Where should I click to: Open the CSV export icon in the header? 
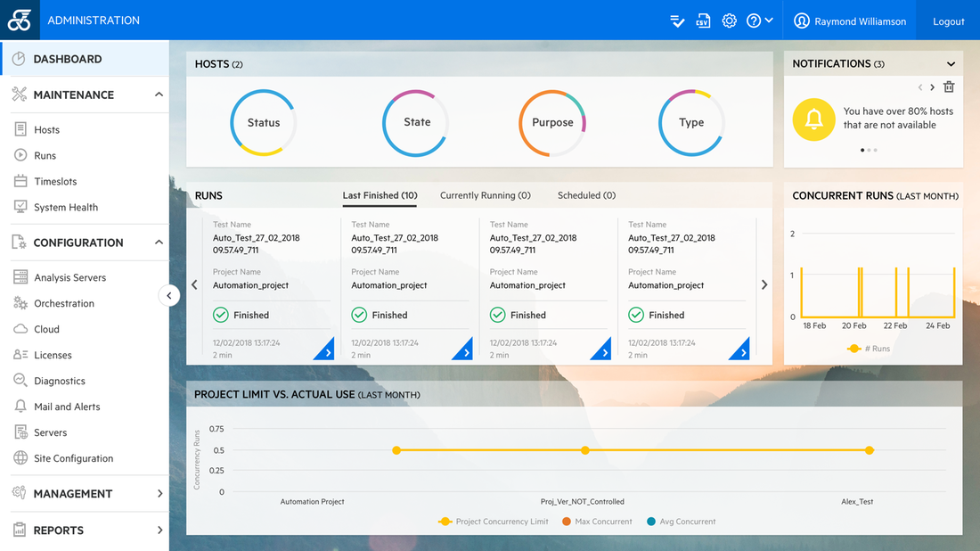703,20
